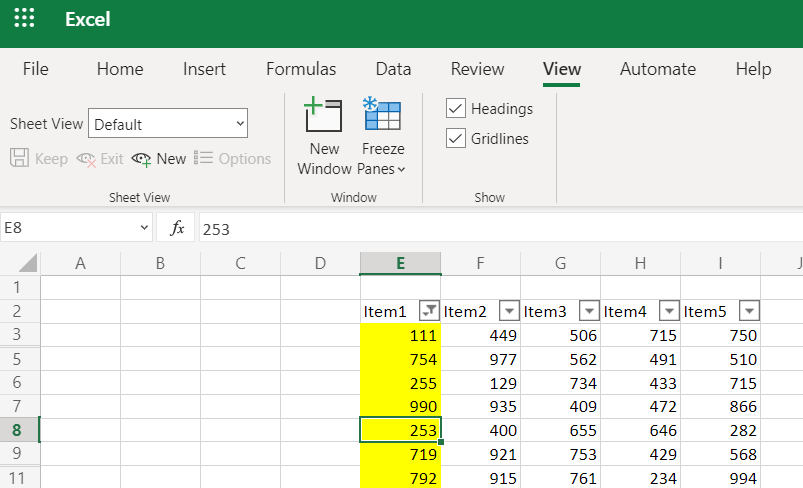Select column C header
This screenshot has height=488, width=803.
tap(240, 263)
